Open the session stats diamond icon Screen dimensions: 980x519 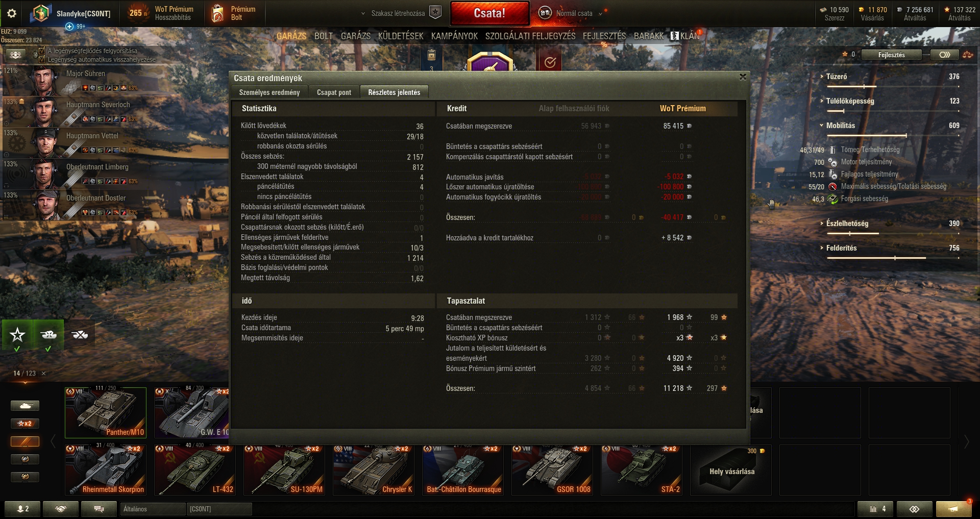point(914,509)
